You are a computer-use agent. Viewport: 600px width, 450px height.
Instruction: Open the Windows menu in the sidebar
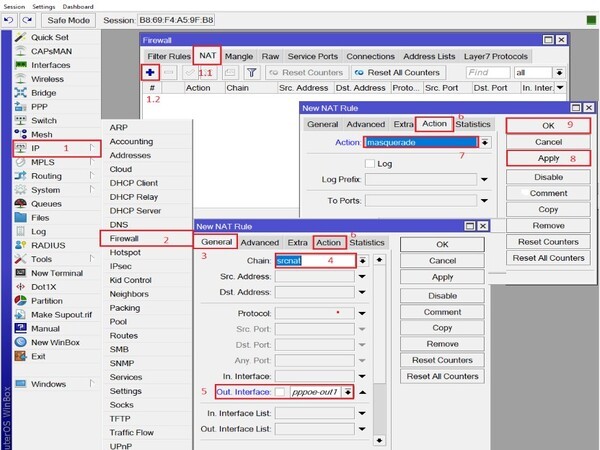[x=56, y=384]
